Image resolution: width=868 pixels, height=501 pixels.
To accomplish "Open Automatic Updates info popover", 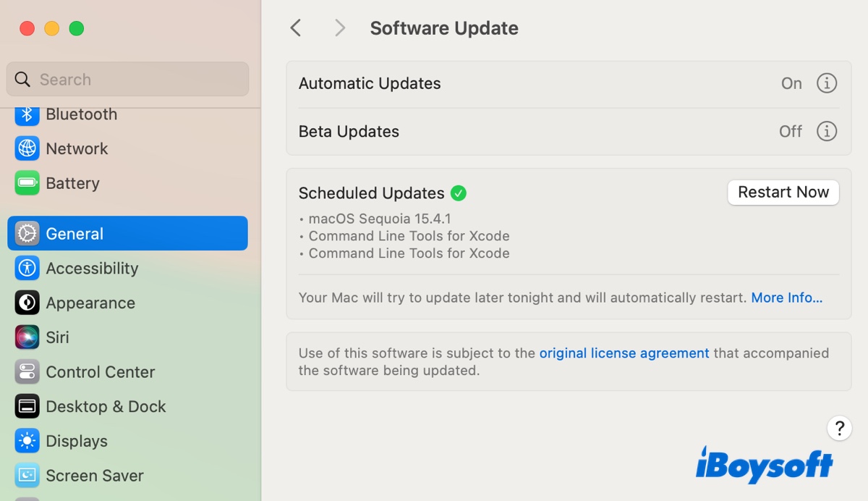I will point(827,83).
